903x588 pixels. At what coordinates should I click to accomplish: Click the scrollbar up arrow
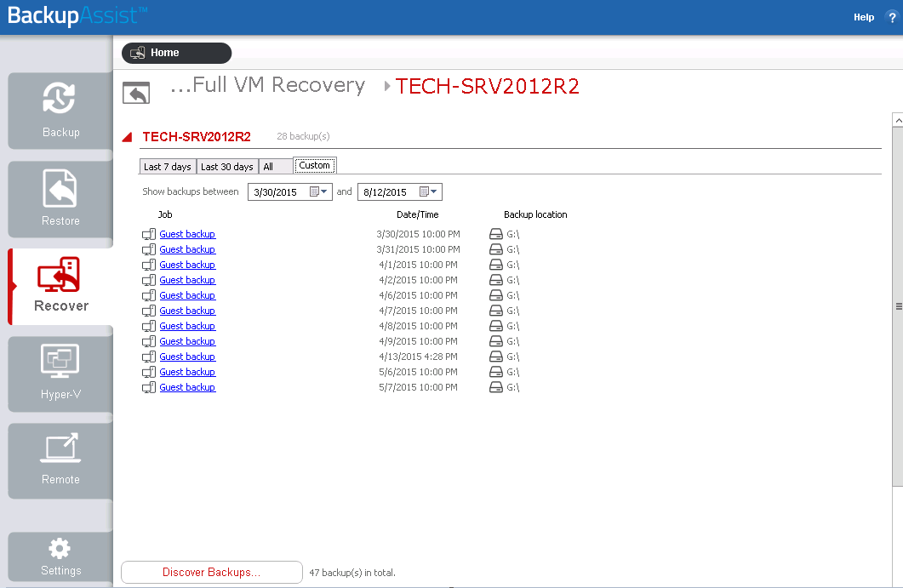897,120
